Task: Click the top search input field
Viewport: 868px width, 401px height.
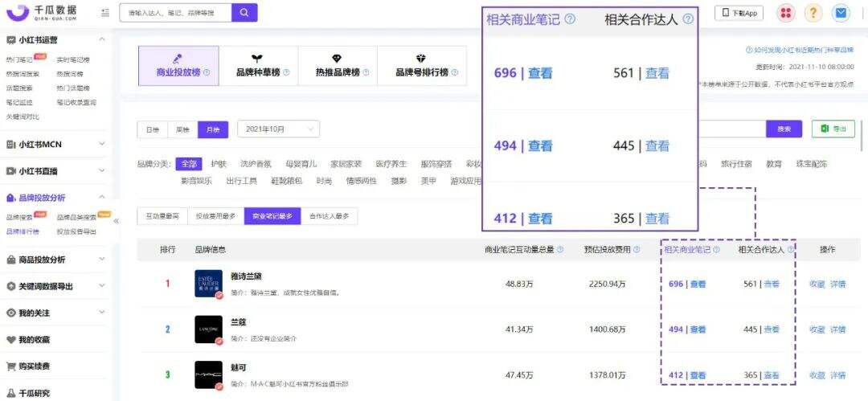Action: pos(175,13)
